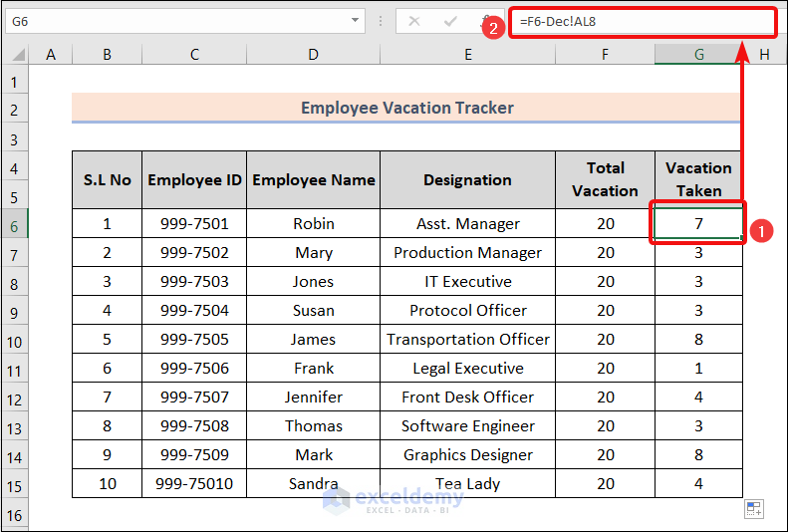
Task: Select the Transportation Officer cell
Action: 467,340
